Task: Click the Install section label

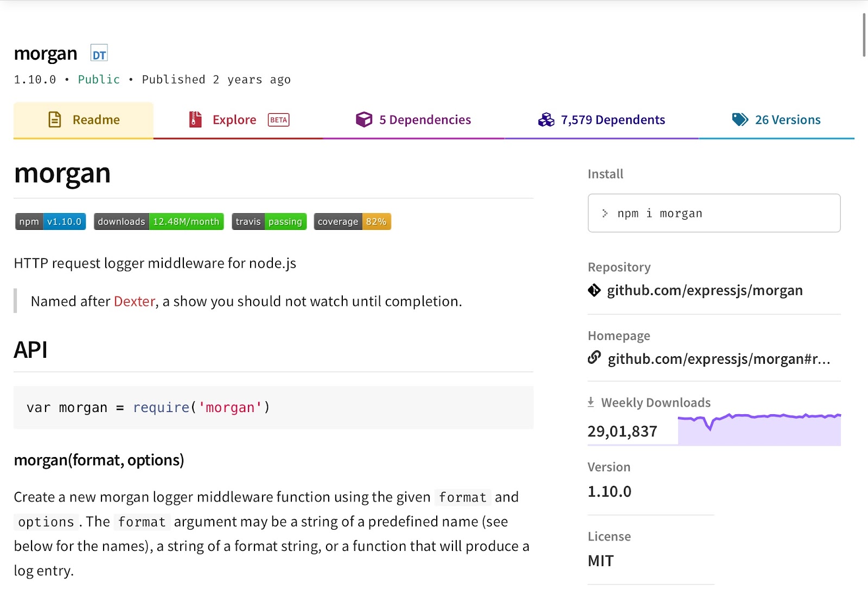Action: 605,174
